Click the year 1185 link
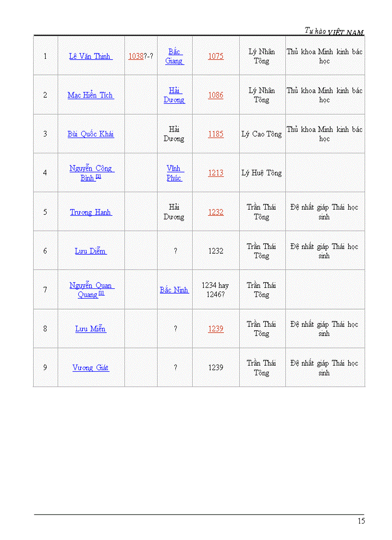Image resolution: width=392 pixels, height=540 pixels. pyautogui.click(x=216, y=134)
